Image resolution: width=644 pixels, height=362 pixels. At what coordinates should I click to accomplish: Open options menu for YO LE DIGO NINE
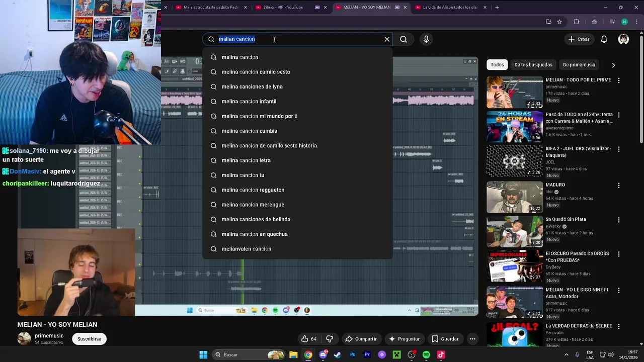pos(618,290)
